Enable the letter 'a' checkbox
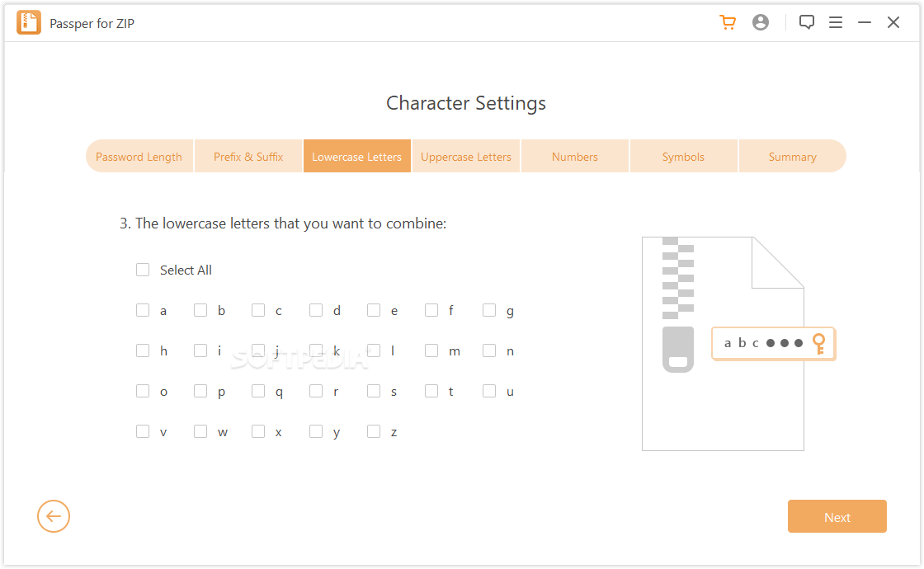This screenshot has height=569, width=924. [x=143, y=310]
